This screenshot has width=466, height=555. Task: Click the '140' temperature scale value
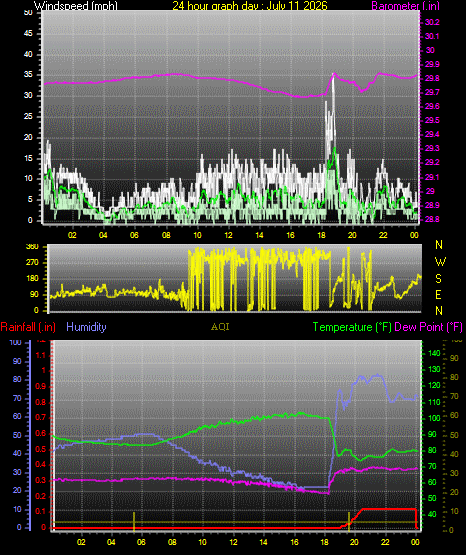434,353
